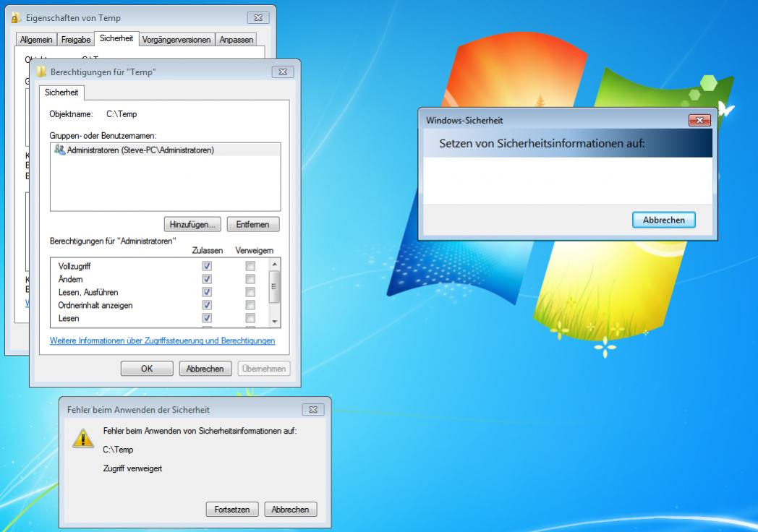Select Sicherheit tab in Berechtigungen window
Screen dimensions: 758x532
(61, 93)
